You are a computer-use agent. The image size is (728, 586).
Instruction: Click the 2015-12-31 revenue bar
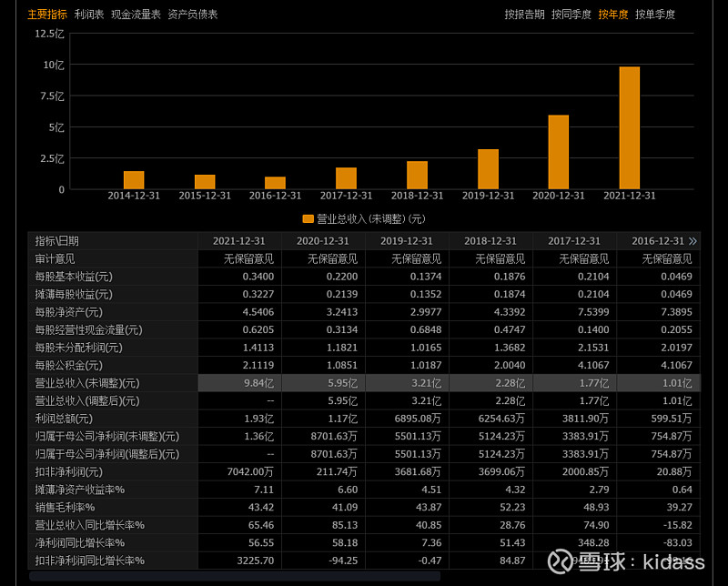point(205,182)
